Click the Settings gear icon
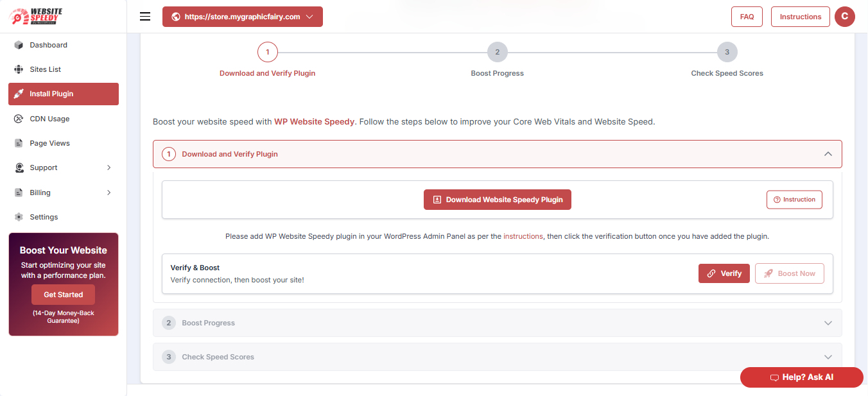 tap(19, 217)
